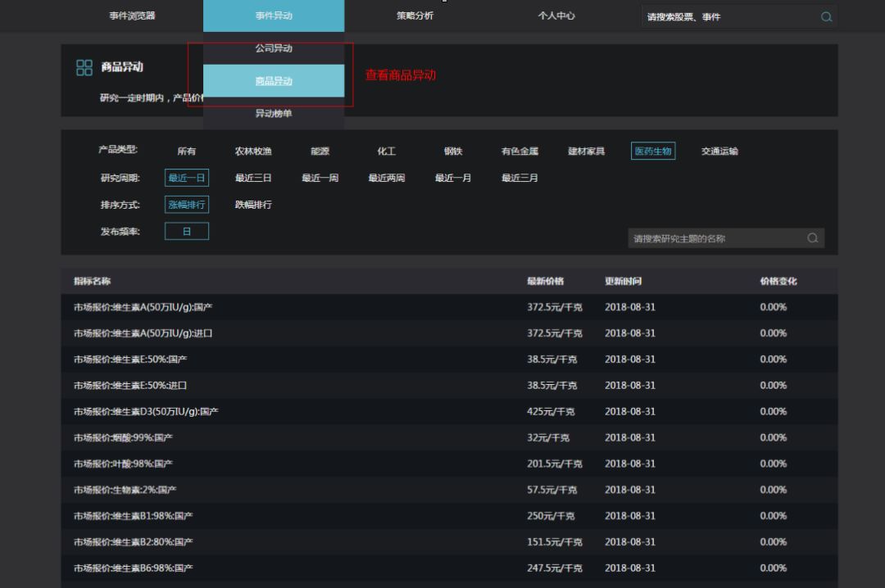Select 最近一日 research period option
The image size is (885, 588).
[x=186, y=178]
